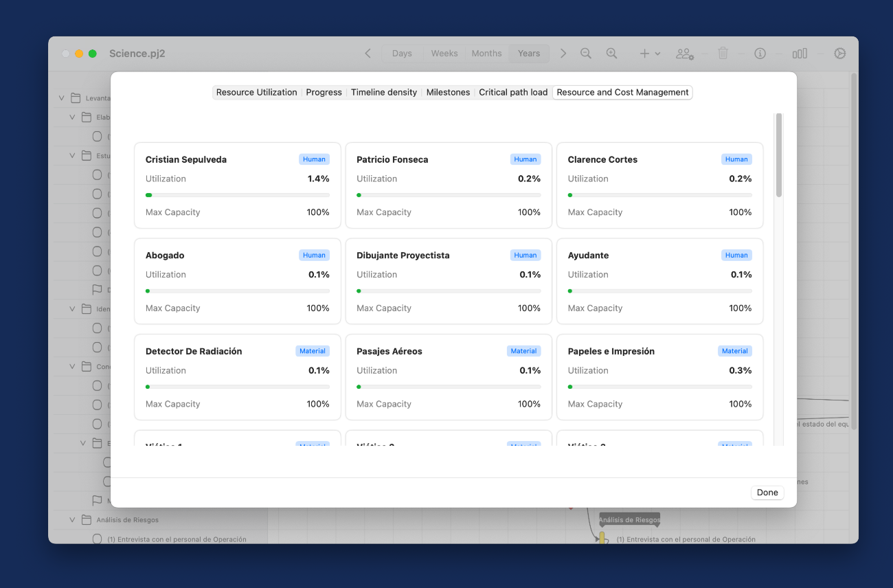Click Patricio Fonseca utilization bar
Image resolution: width=893 pixels, height=588 pixels.
(x=449, y=195)
